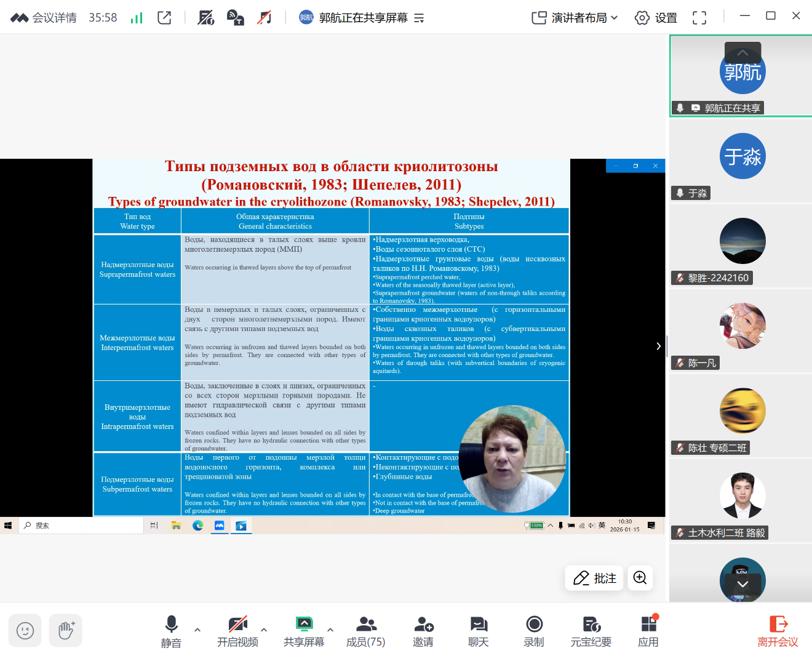Open 成员(75) participants list
This screenshot has height=656, width=812.
(365, 631)
